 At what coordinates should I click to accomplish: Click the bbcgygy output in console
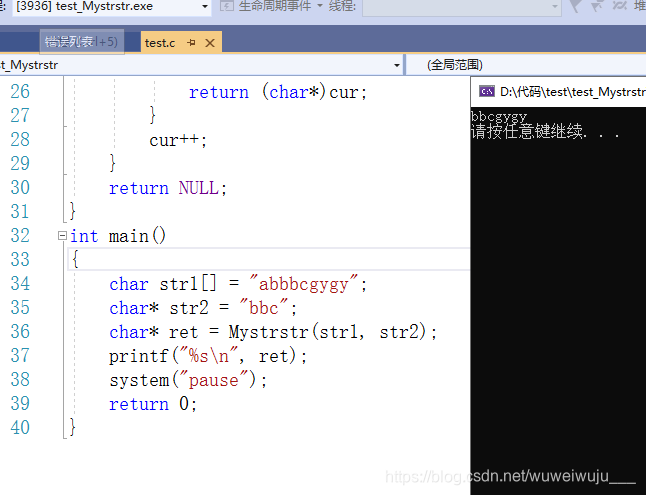point(499,117)
